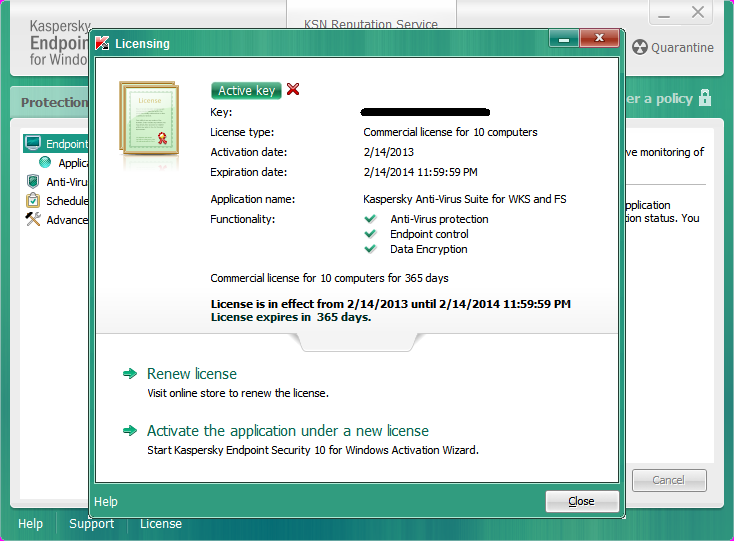This screenshot has width=734, height=541.
Task: Click the Anti-Virus protection check mark
Action: point(370,219)
